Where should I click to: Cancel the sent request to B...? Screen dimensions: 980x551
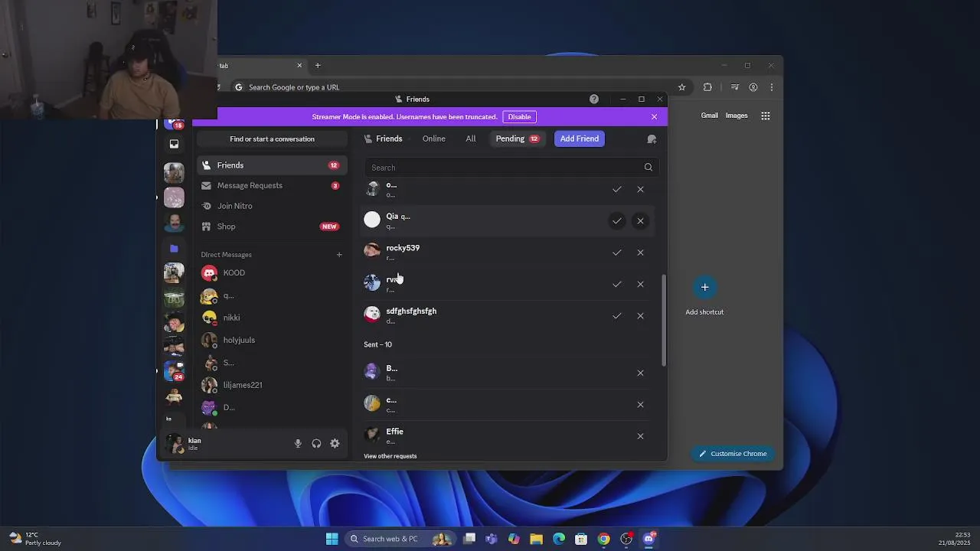pos(641,373)
